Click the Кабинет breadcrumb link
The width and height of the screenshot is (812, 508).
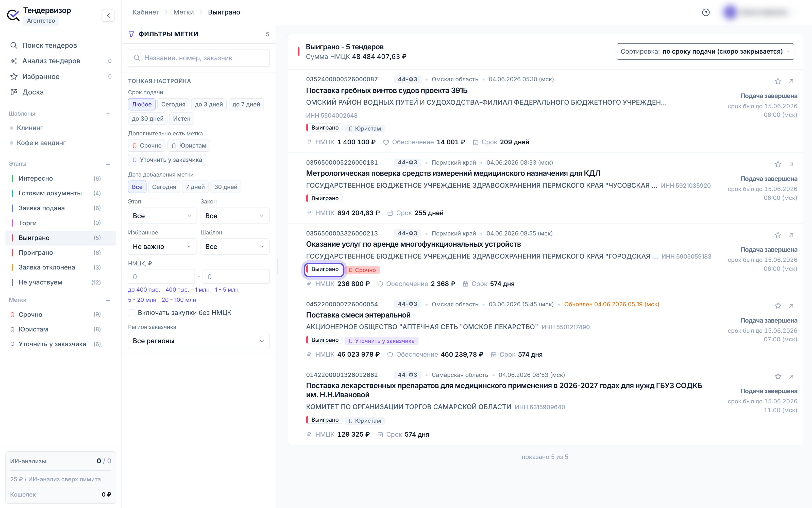tap(146, 12)
